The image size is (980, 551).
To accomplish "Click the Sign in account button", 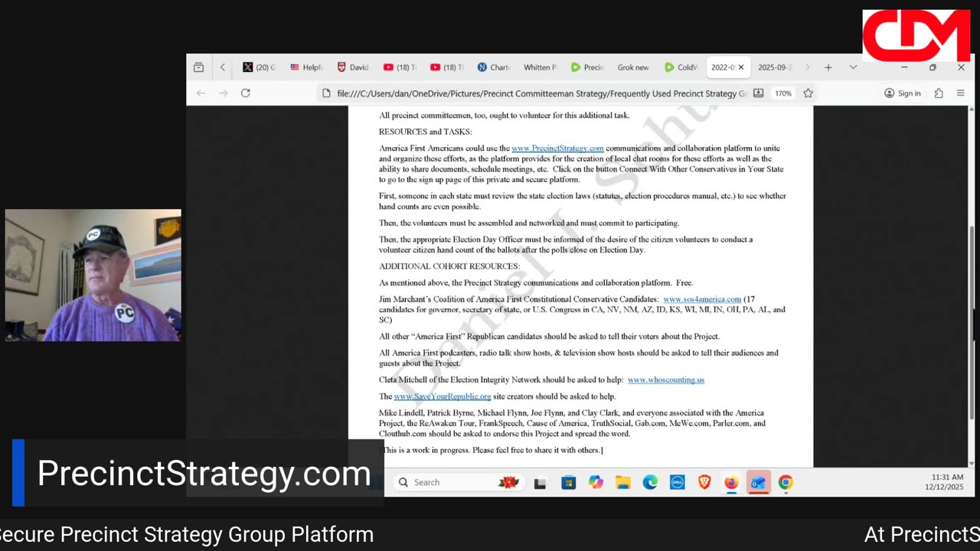I will (x=903, y=93).
